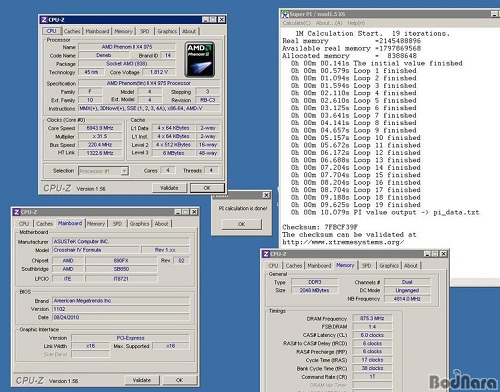Click the Core Voltage value 1.812 V
The height and width of the screenshot is (392, 500).
coord(159,72)
